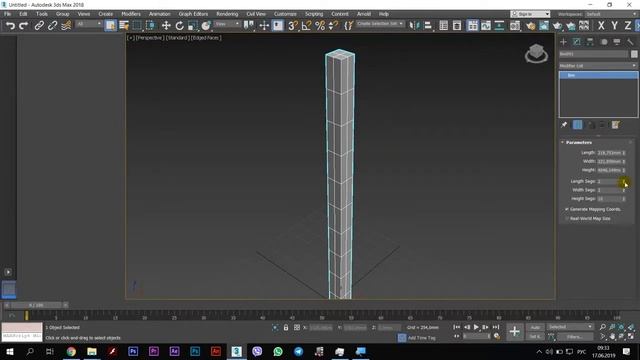The image size is (640, 360).
Task: Click the time slider handle
Action: click(x=36, y=305)
